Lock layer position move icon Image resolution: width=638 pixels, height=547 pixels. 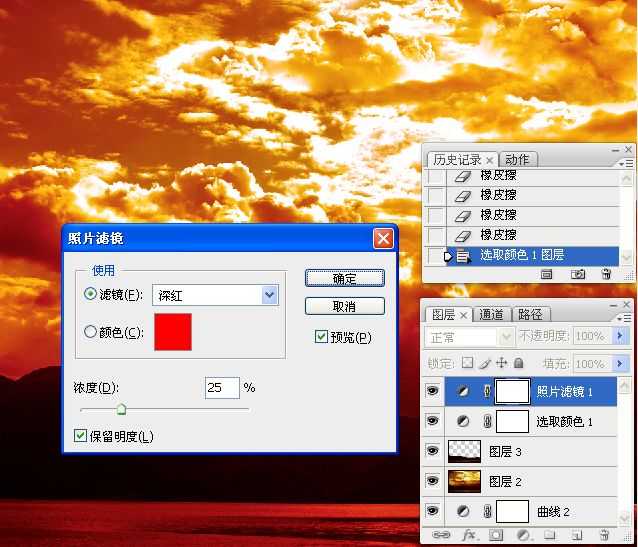tap(501, 362)
